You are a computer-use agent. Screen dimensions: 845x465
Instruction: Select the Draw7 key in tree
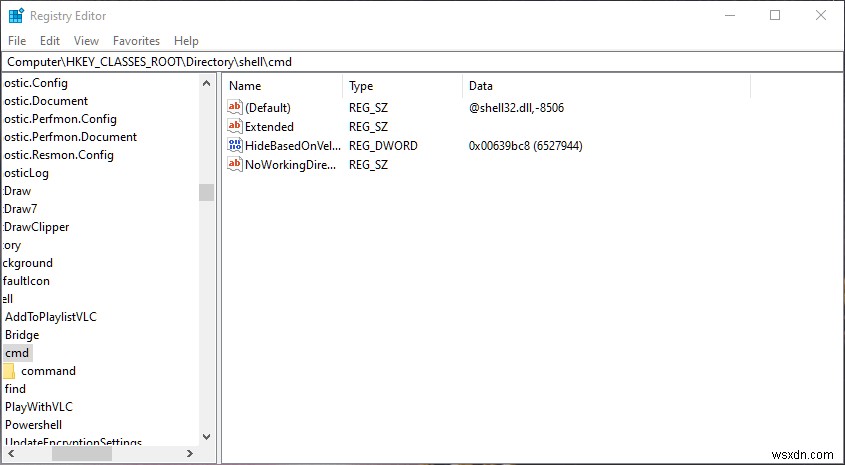20,209
